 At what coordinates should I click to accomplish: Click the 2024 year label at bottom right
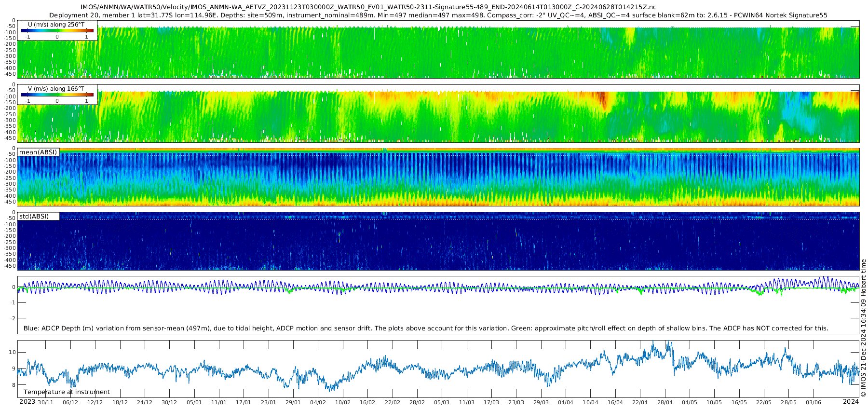tap(851, 402)
